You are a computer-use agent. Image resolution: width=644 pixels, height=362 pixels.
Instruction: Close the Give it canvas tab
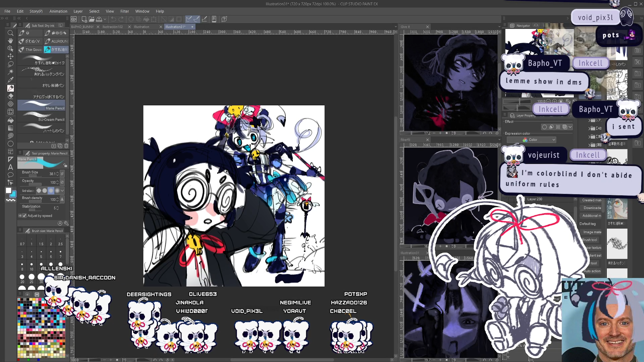(x=427, y=27)
